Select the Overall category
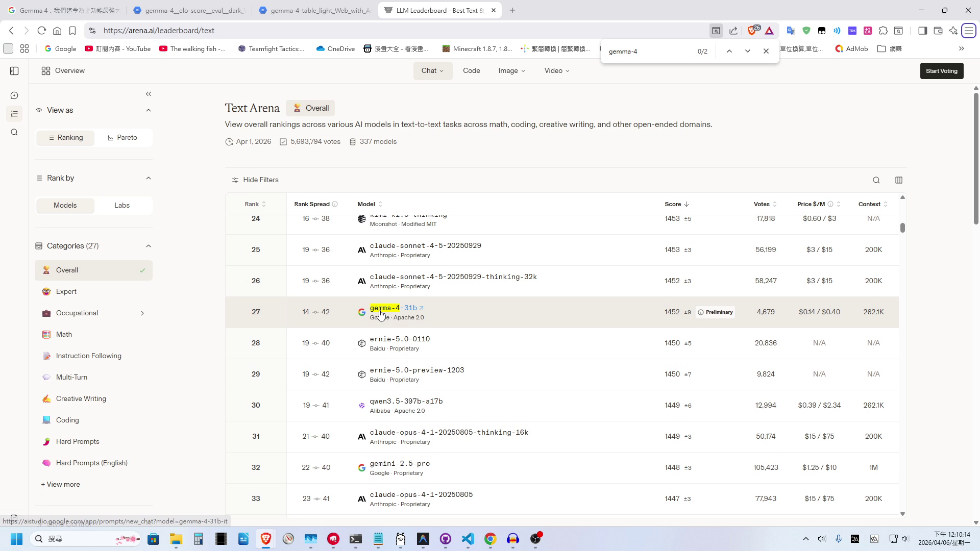The width and height of the screenshot is (980, 551). (93, 270)
